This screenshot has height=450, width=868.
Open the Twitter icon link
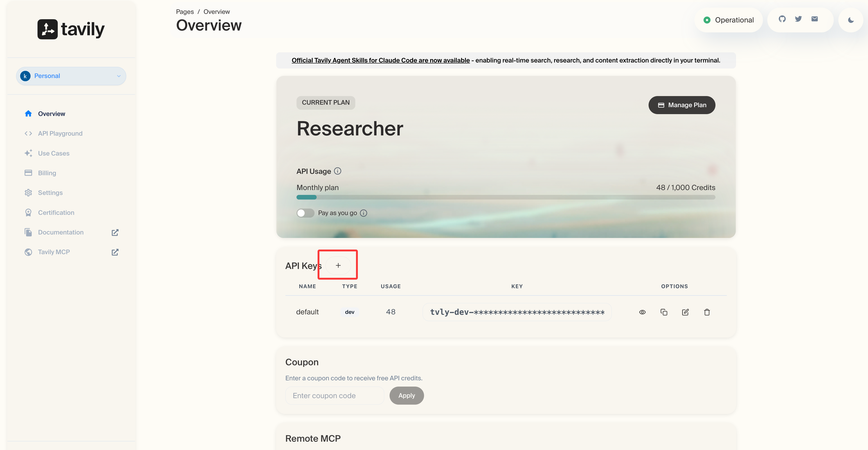pos(798,19)
